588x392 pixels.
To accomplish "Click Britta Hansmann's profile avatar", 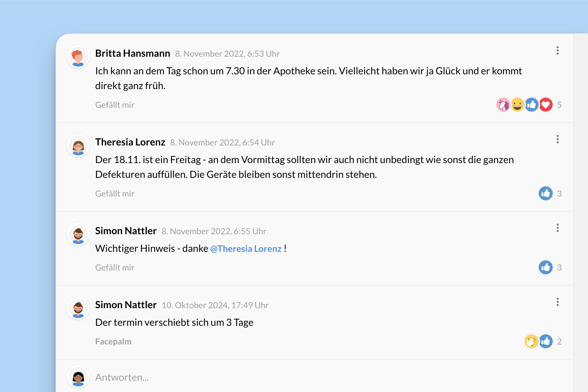I will click(x=78, y=57).
